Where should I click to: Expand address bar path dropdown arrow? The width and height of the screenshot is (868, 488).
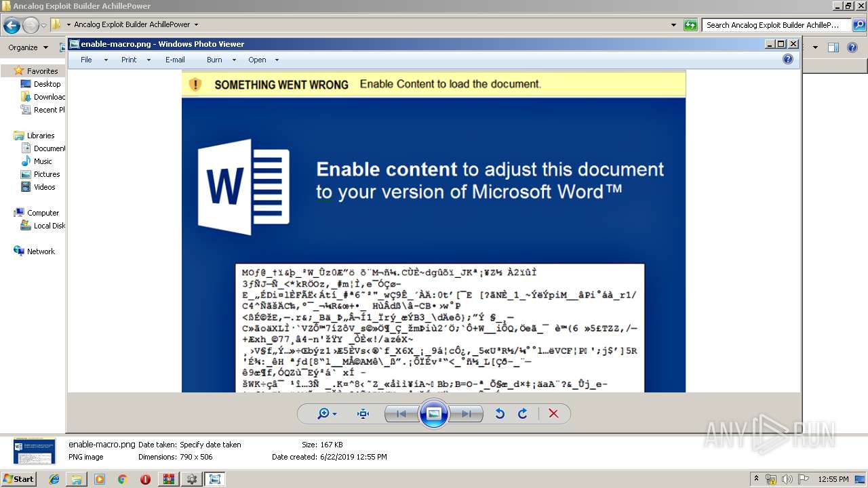(196, 25)
